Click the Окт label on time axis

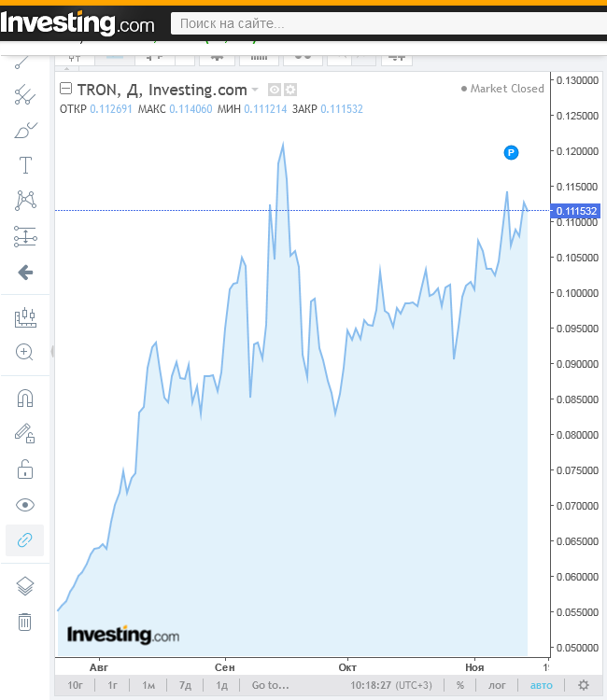point(347,667)
